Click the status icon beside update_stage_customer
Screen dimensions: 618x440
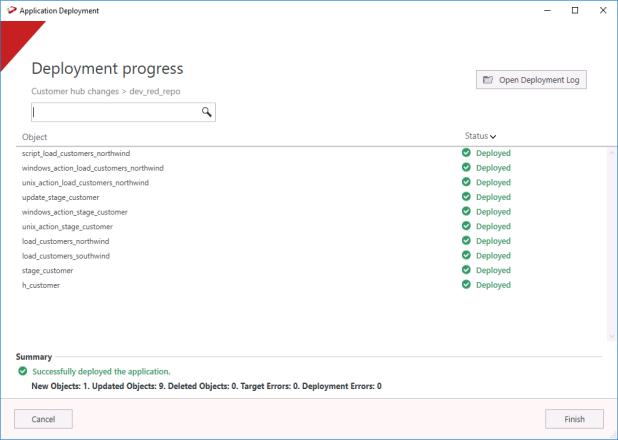(466, 197)
